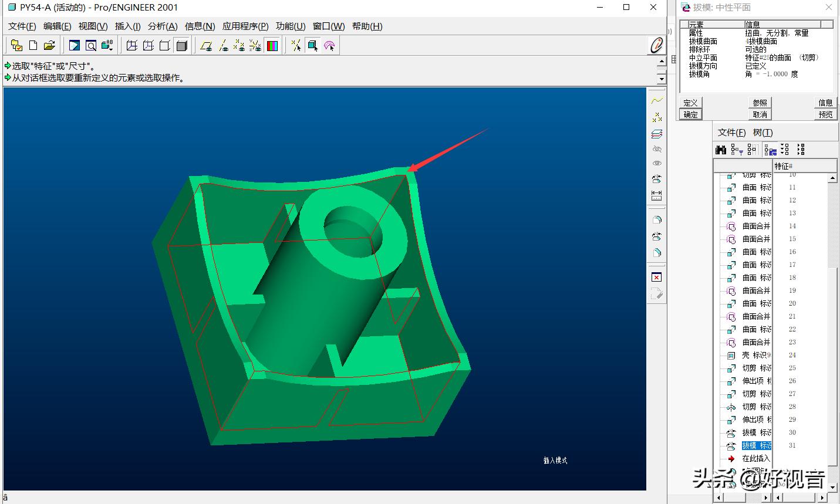Open the 分析(A) menu
840x504 pixels.
click(x=163, y=26)
